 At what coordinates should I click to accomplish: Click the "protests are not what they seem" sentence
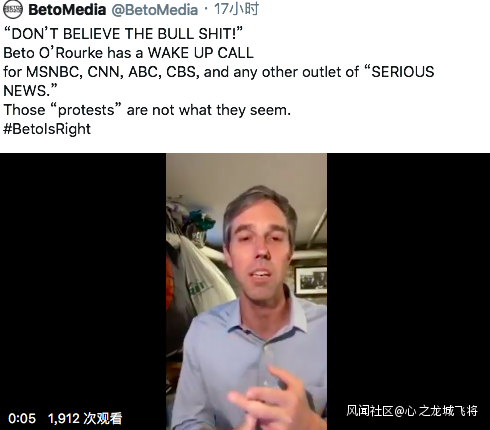click(147, 110)
